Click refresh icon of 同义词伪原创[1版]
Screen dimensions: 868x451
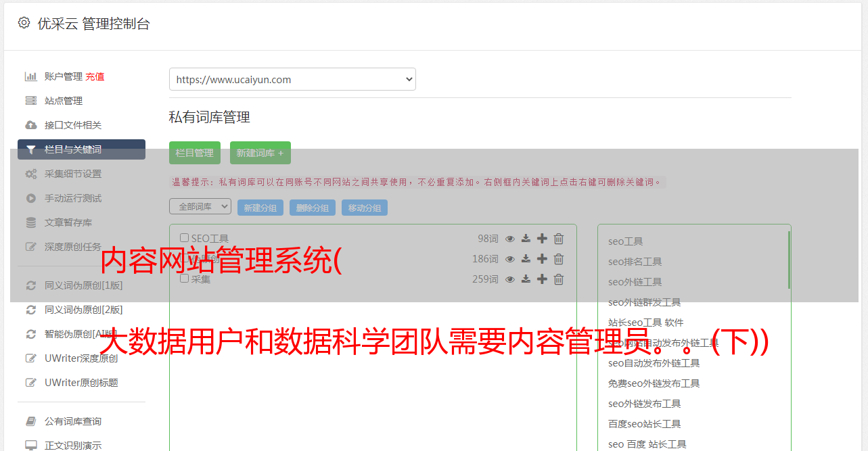pos(30,285)
